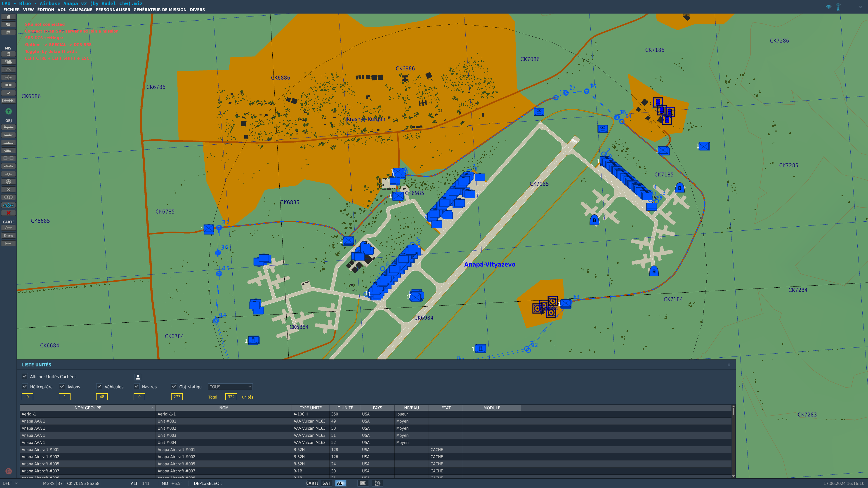
Task: Select the navigation point tool
Action: pyautogui.click(x=8, y=174)
